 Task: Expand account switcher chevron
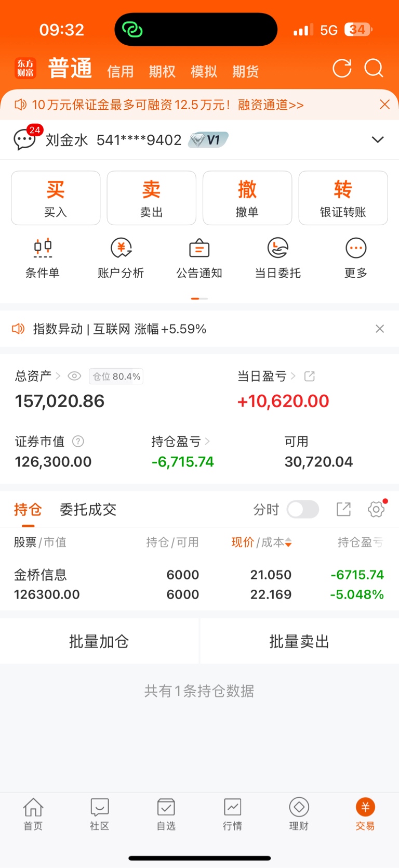tap(378, 140)
